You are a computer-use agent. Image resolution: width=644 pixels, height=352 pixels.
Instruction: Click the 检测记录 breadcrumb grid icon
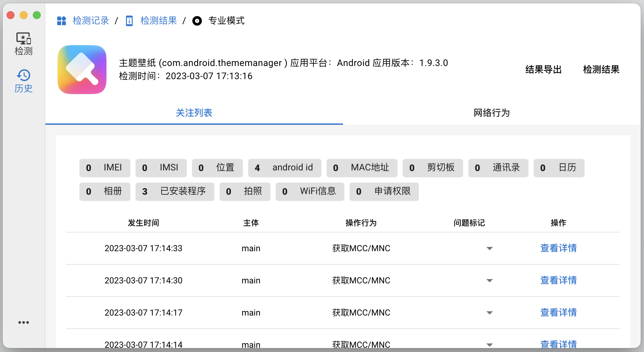point(62,21)
